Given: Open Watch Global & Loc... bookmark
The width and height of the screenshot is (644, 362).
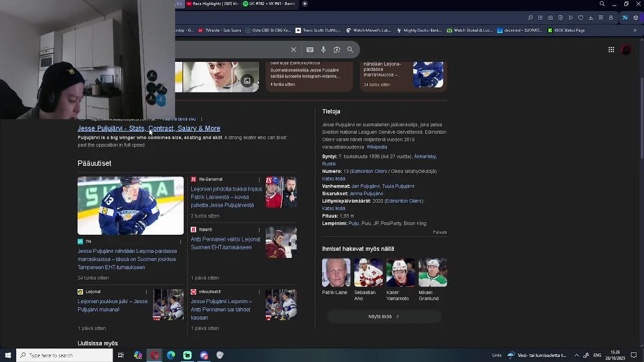Looking at the screenshot, I should tap(470, 30).
